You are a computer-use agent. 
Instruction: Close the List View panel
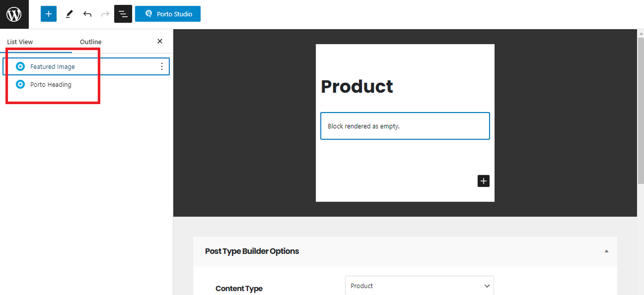click(x=160, y=41)
